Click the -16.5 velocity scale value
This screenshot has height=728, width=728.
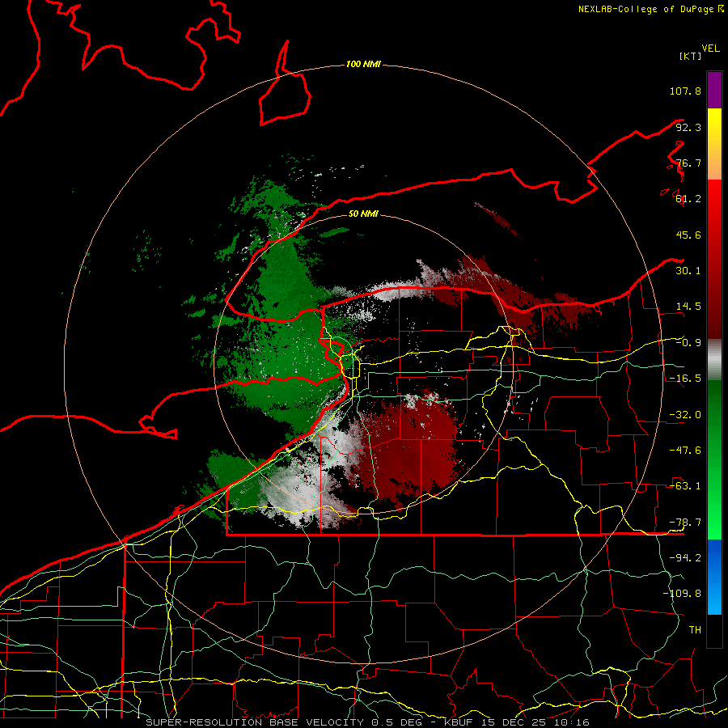(x=685, y=379)
